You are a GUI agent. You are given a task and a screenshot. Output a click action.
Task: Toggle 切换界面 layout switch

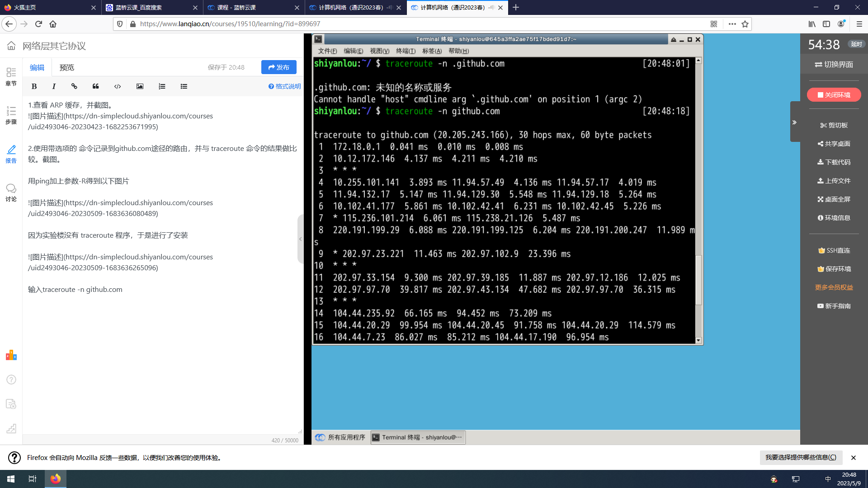pos(834,65)
